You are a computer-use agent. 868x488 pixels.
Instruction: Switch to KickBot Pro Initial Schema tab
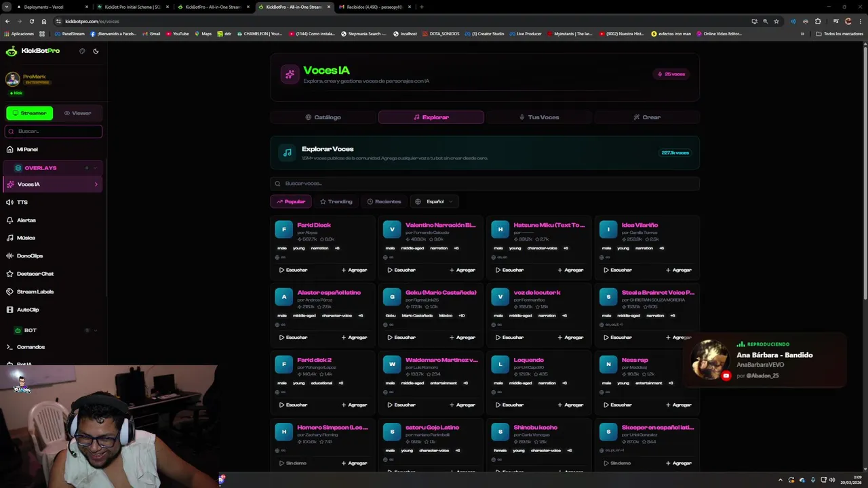(x=132, y=7)
